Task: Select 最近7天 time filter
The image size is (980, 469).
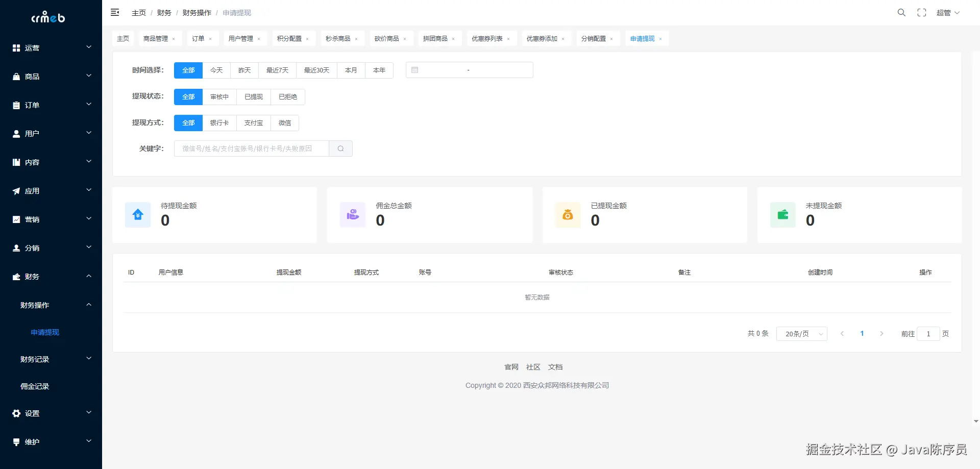Action: pos(277,70)
